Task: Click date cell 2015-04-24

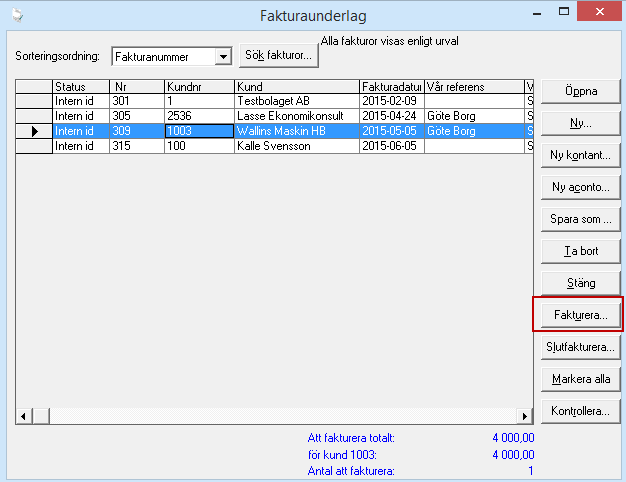Action: pos(392,116)
